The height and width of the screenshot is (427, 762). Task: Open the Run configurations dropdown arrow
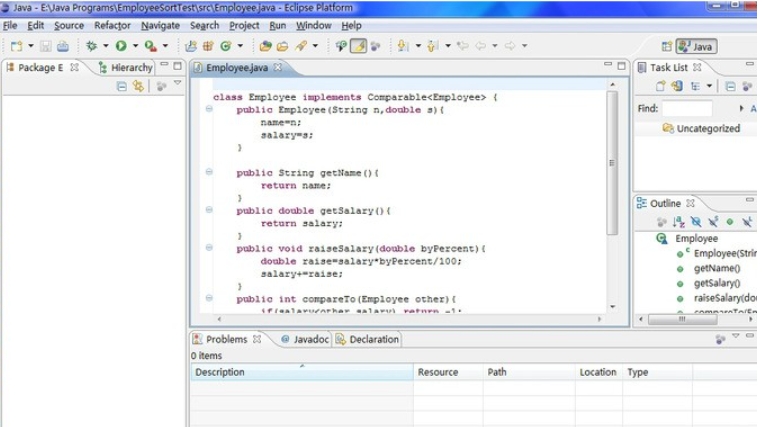point(135,46)
